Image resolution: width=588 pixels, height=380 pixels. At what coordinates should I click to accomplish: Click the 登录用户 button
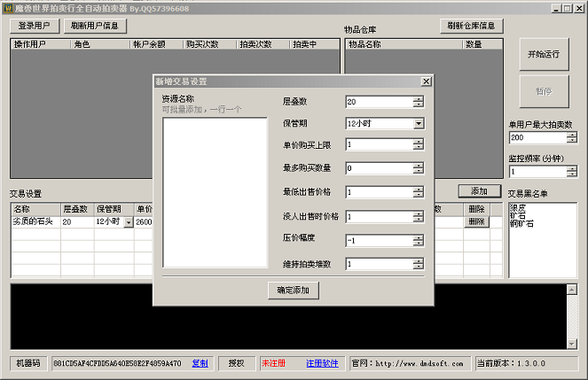pos(35,26)
